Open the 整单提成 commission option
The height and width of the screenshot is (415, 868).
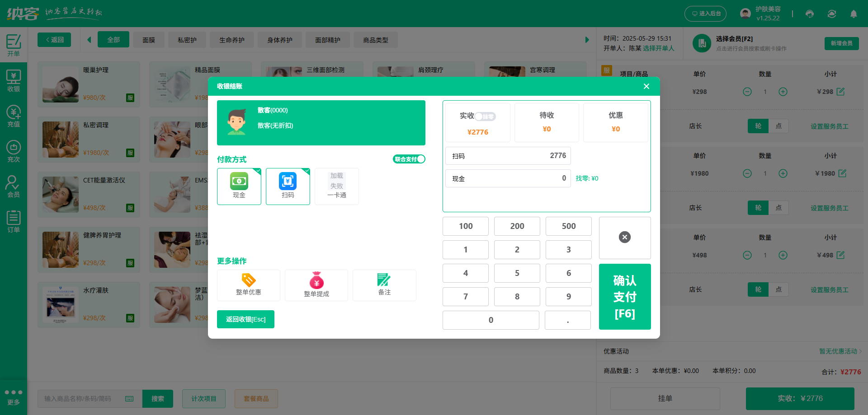[x=316, y=285]
